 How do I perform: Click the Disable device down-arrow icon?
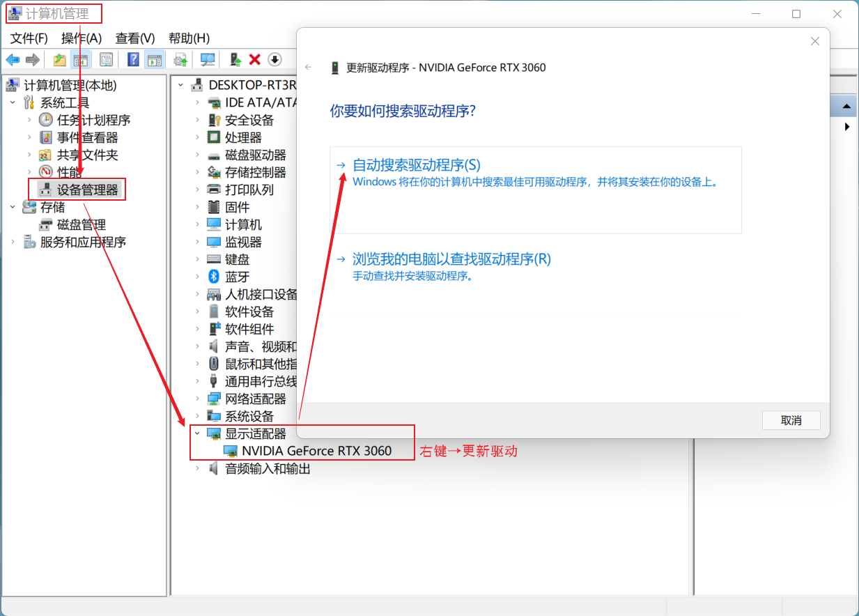274,60
